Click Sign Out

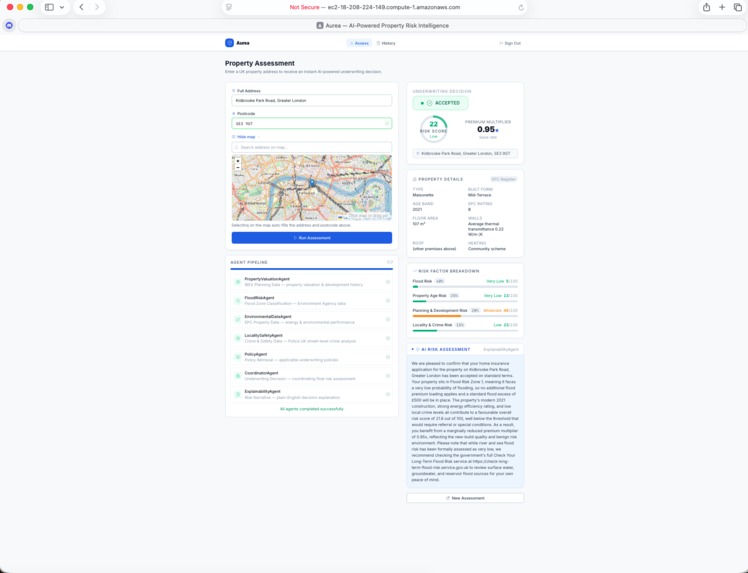pyautogui.click(x=510, y=43)
